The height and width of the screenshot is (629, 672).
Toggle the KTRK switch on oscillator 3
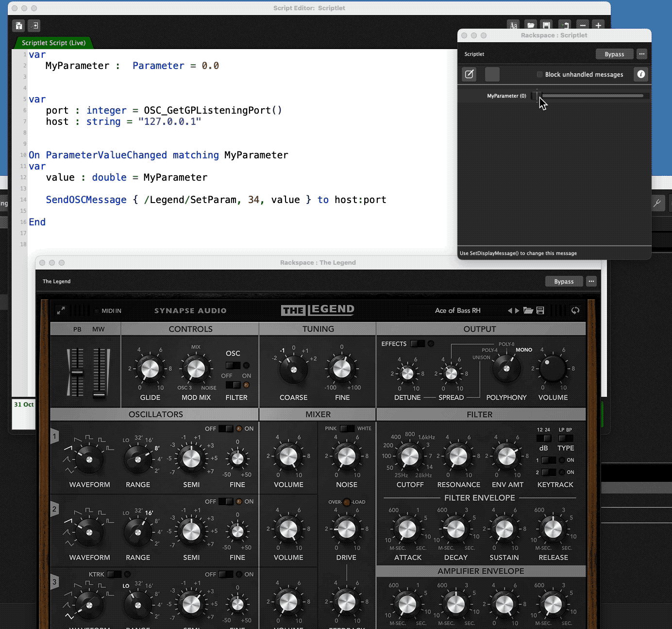[x=114, y=574]
